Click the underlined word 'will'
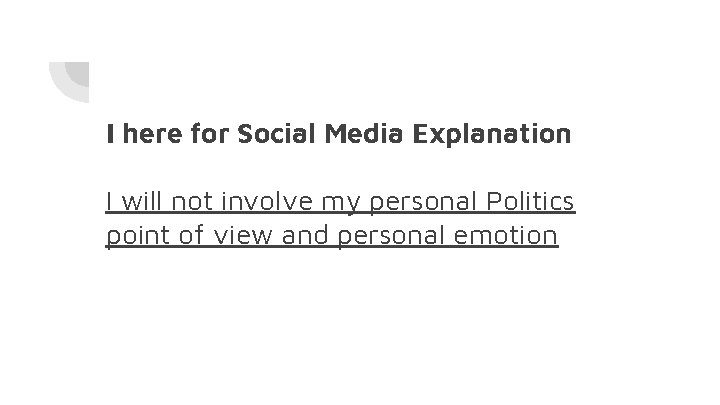This screenshot has width=720, height=405. [141, 203]
